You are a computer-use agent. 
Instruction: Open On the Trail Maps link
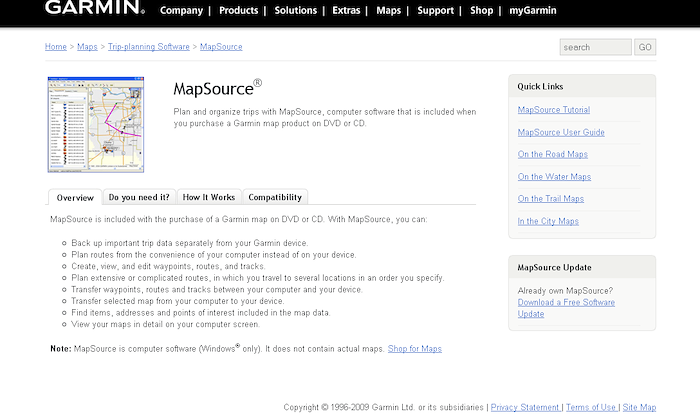point(550,199)
